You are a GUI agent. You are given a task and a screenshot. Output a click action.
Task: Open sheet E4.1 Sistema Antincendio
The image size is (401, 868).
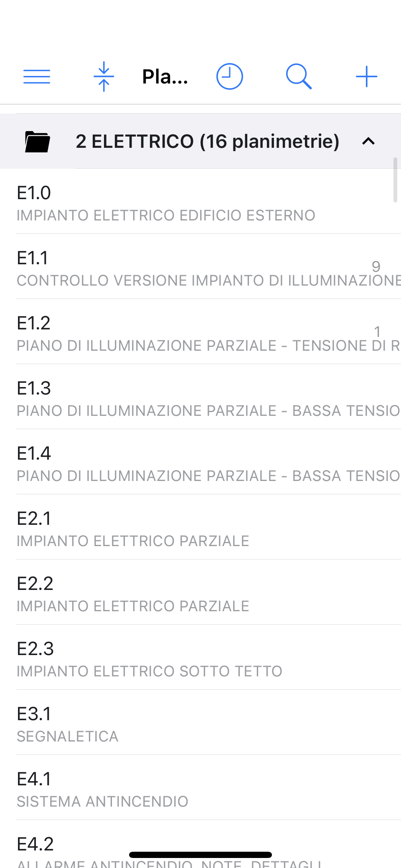point(200,787)
